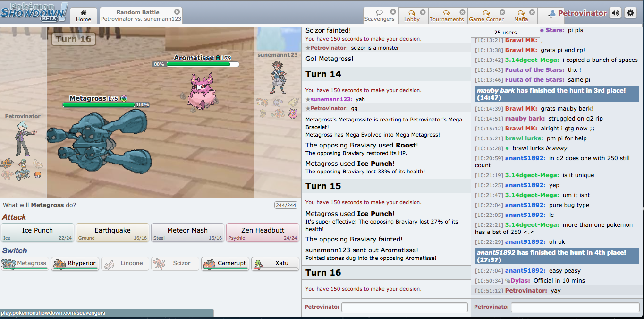This screenshot has width=644, height=319.
Task: Click username sunemann123 in battle log
Action: point(331,99)
